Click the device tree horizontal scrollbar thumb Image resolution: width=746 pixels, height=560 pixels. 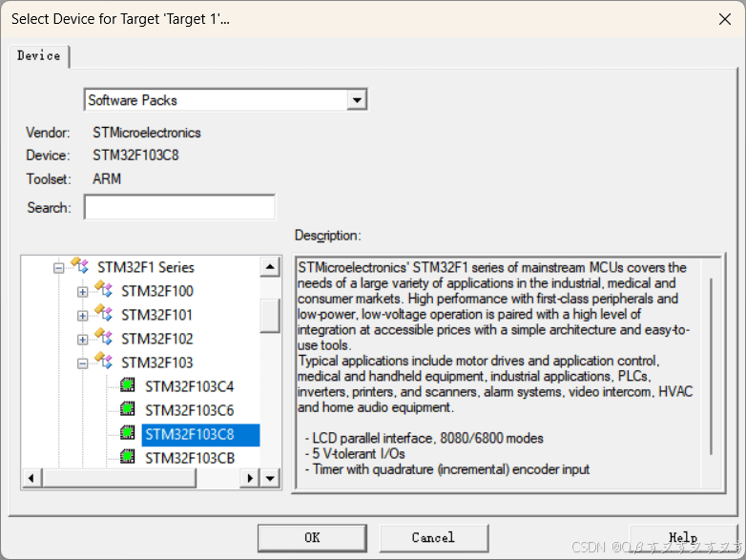[x=119, y=478]
